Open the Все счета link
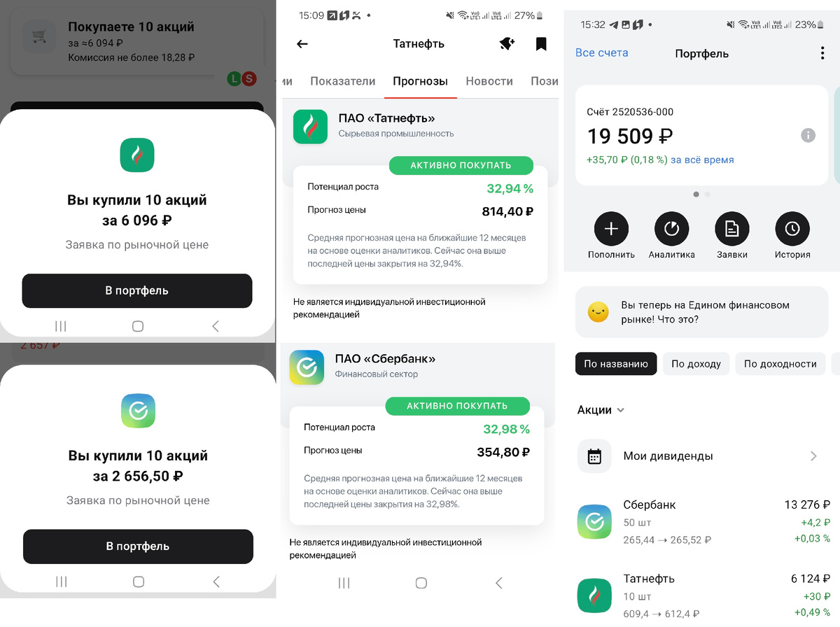 click(x=601, y=52)
